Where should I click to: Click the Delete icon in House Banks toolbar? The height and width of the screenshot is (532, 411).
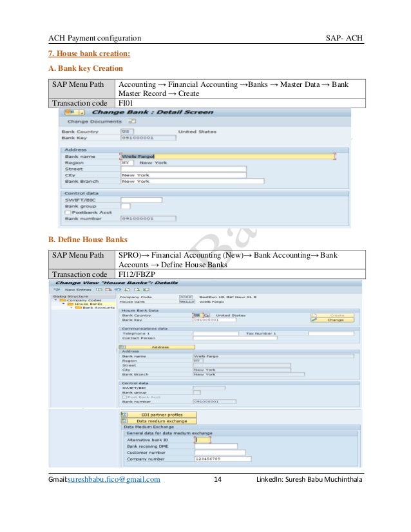tap(108, 289)
